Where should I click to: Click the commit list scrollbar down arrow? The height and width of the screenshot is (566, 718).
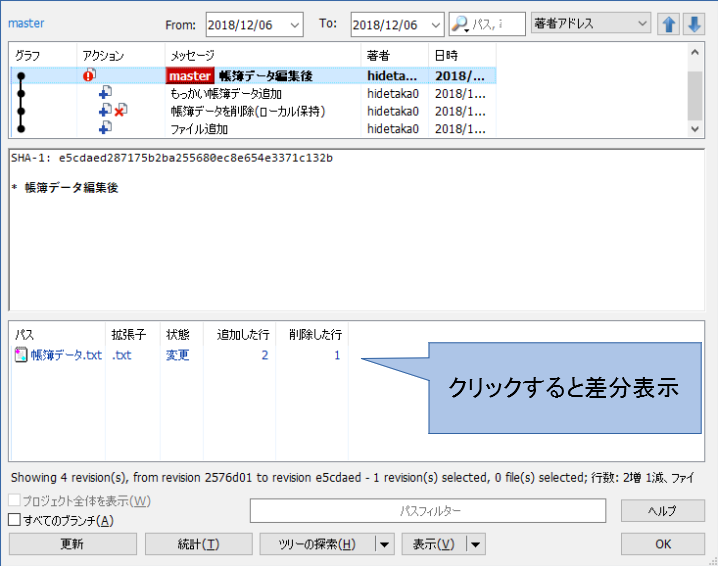click(x=695, y=129)
